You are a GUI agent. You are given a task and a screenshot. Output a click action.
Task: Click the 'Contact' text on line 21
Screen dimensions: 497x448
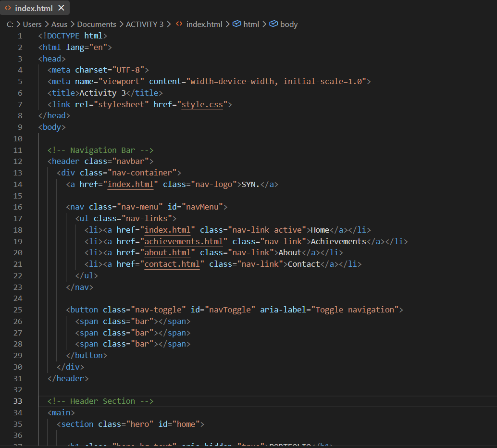pyautogui.click(x=304, y=264)
